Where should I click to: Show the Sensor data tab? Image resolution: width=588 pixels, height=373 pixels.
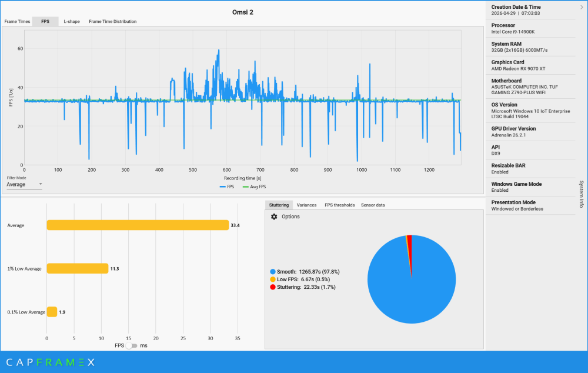coord(373,205)
